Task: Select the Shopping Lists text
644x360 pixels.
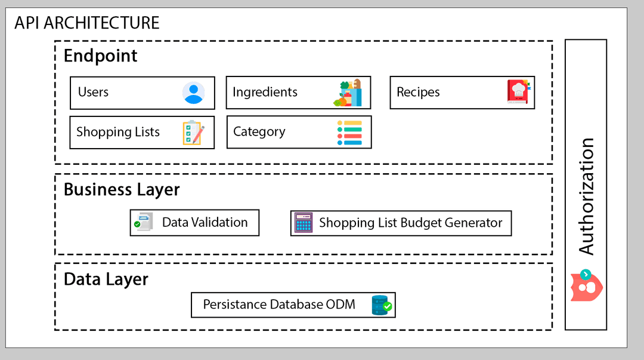Action: coord(118,132)
